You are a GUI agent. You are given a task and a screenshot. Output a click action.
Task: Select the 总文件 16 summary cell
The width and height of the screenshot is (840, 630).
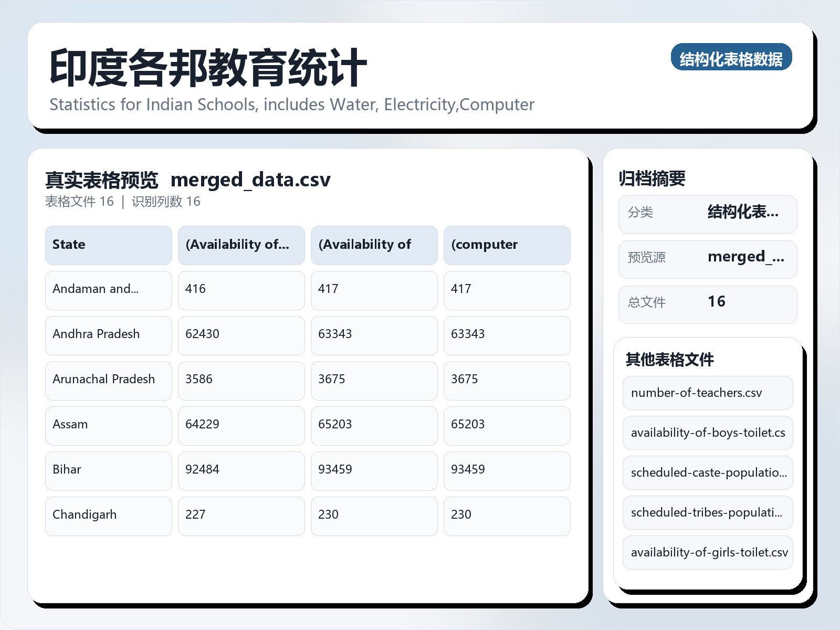[x=707, y=303]
